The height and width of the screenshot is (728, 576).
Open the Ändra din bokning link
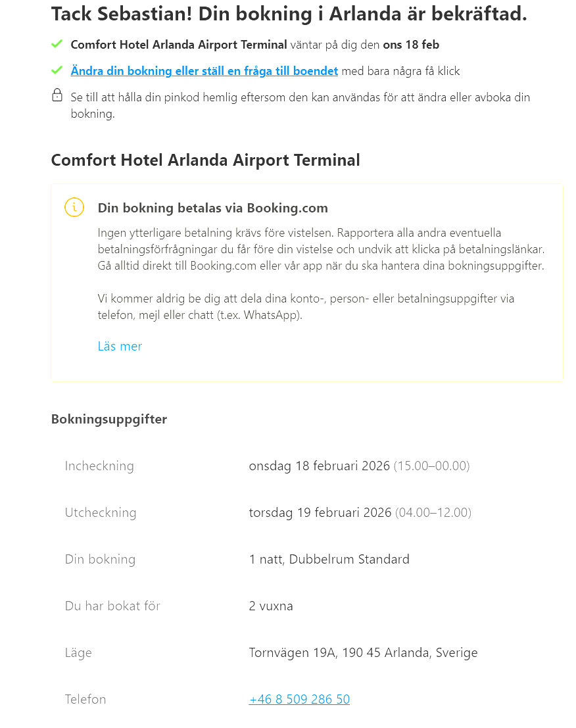[204, 71]
